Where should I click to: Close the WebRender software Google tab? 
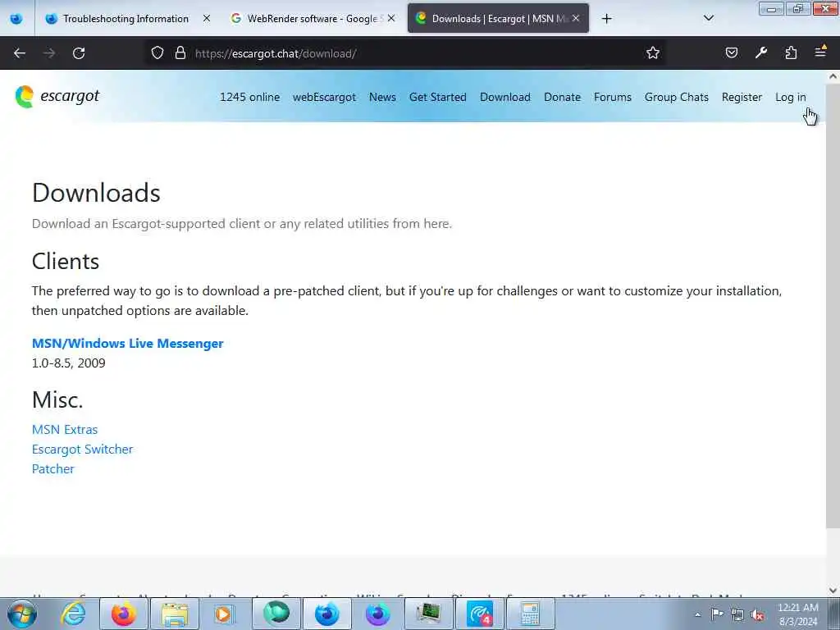391,18
